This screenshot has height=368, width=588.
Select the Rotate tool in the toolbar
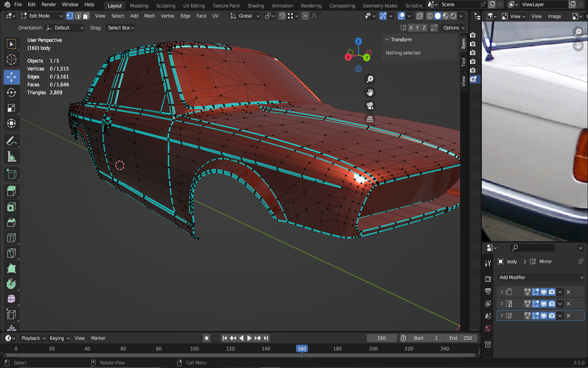coord(11,92)
